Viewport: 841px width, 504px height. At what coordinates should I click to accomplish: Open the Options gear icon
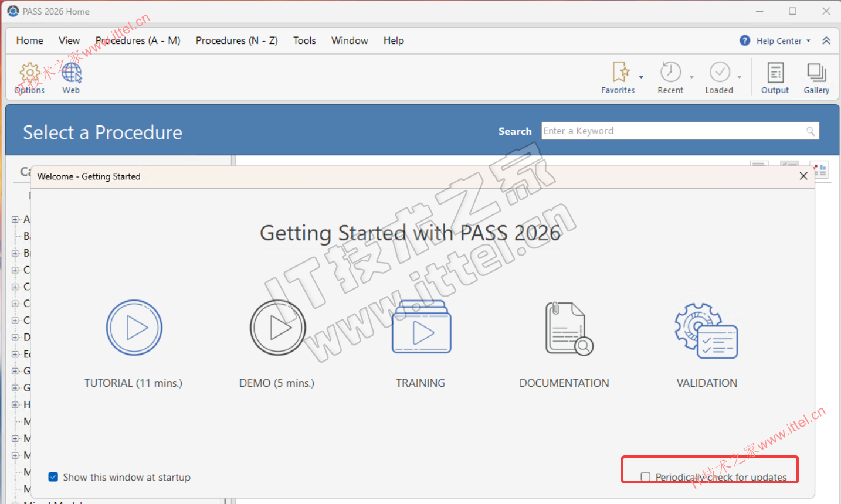[x=29, y=73]
